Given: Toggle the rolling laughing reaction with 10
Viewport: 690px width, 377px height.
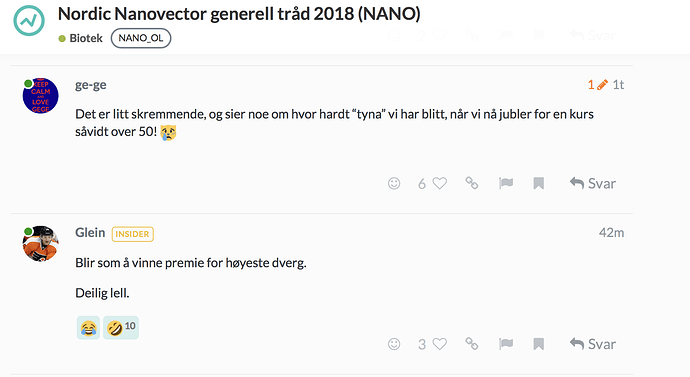Looking at the screenshot, I should (x=121, y=328).
